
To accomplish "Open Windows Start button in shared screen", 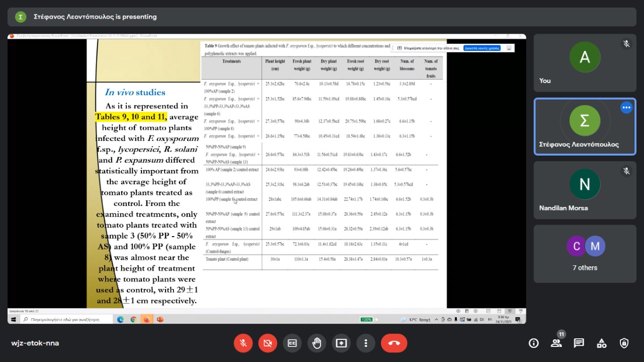I will pyautogui.click(x=13, y=319).
